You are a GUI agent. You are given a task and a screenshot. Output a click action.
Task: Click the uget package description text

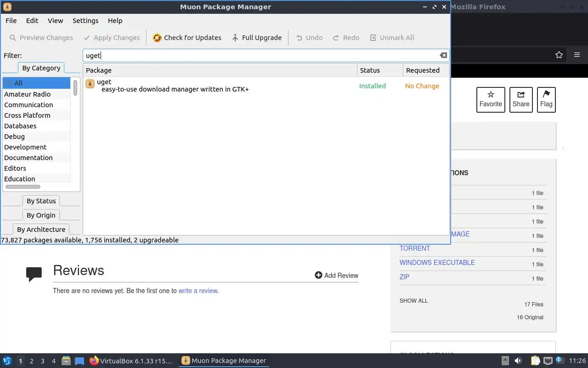pyautogui.click(x=175, y=89)
